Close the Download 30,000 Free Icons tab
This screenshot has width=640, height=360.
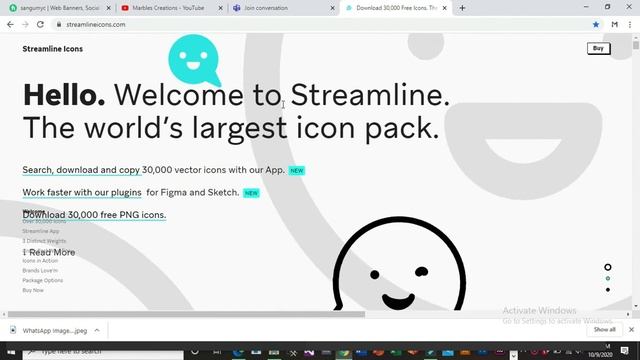tap(444, 8)
